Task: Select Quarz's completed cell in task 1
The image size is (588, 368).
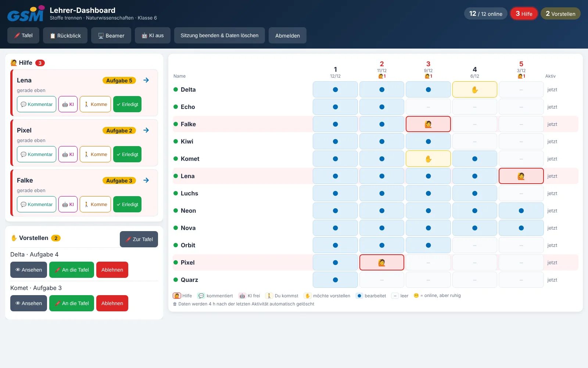Action: click(335, 280)
